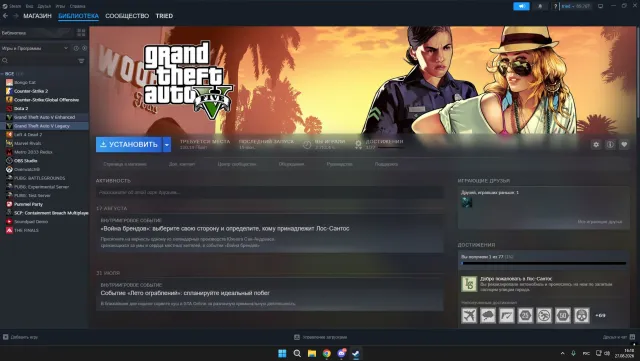Image resolution: width=640 pixels, height=361 pixels.
Task: Open the 'Игры' menu
Action: click(x=60, y=6)
